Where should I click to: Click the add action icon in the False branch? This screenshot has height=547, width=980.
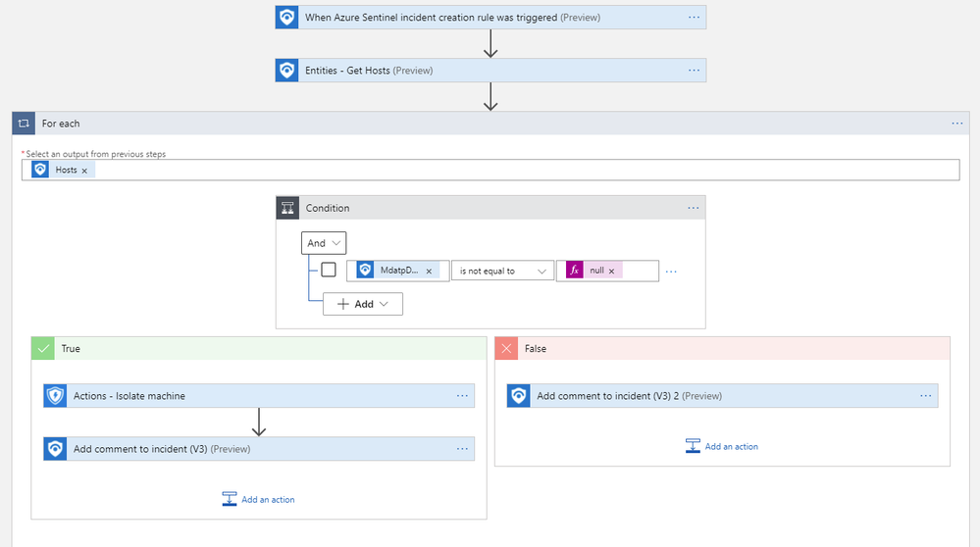pos(693,446)
